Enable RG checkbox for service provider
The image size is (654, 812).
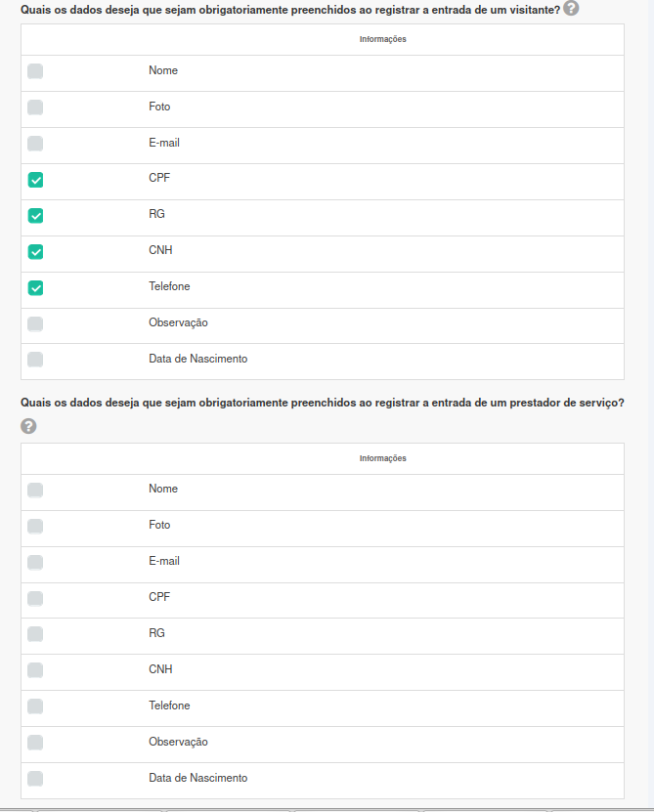35,634
